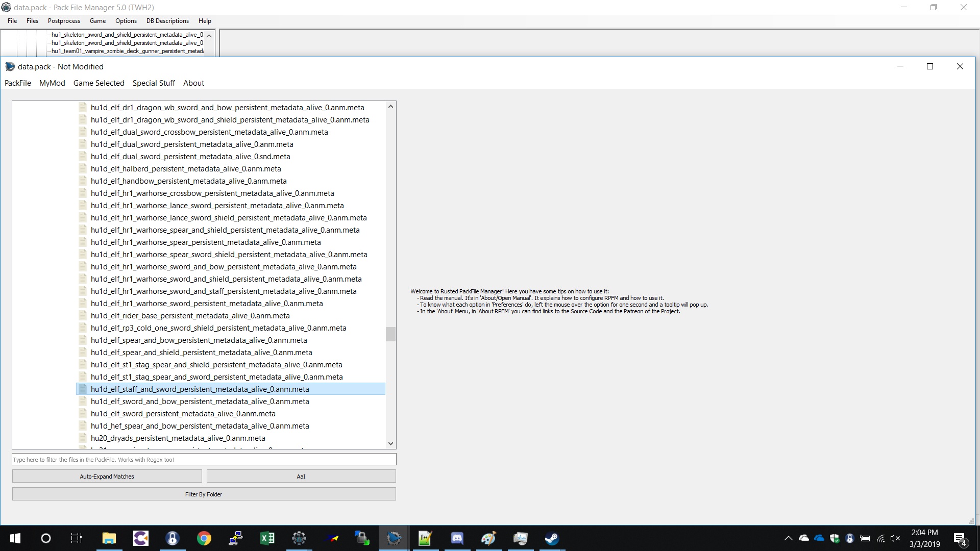Open the PackFile menu
The image size is (980, 551).
(18, 83)
